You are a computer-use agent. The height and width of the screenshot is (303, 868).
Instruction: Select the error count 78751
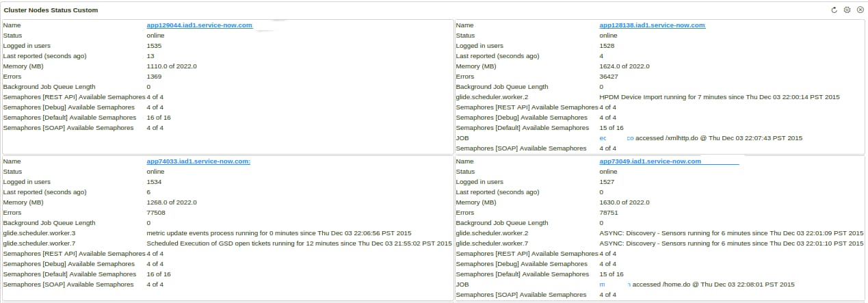click(x=609, y=213)
